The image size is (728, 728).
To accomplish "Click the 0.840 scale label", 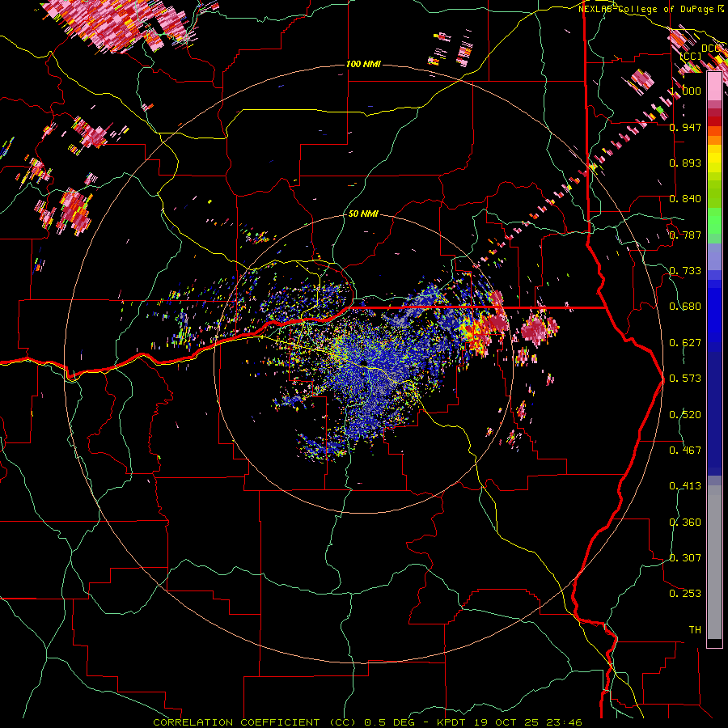I will pos(685,199).
